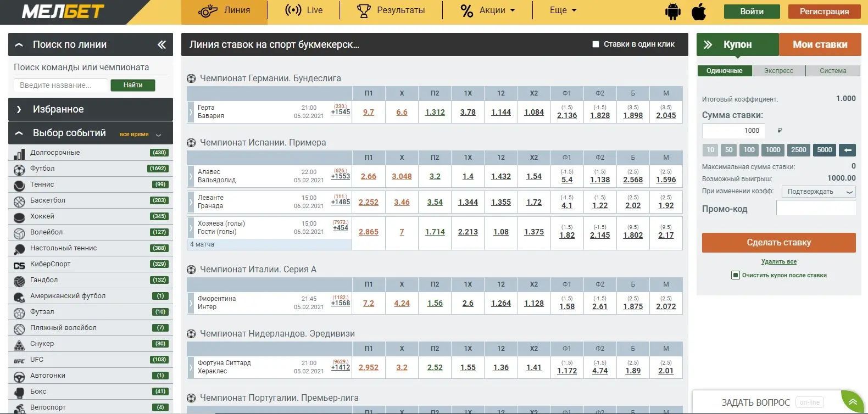Viewport: 868px width, 414px height.
Task: Select the Одиночные bet type tab
Action: [725, 71]
